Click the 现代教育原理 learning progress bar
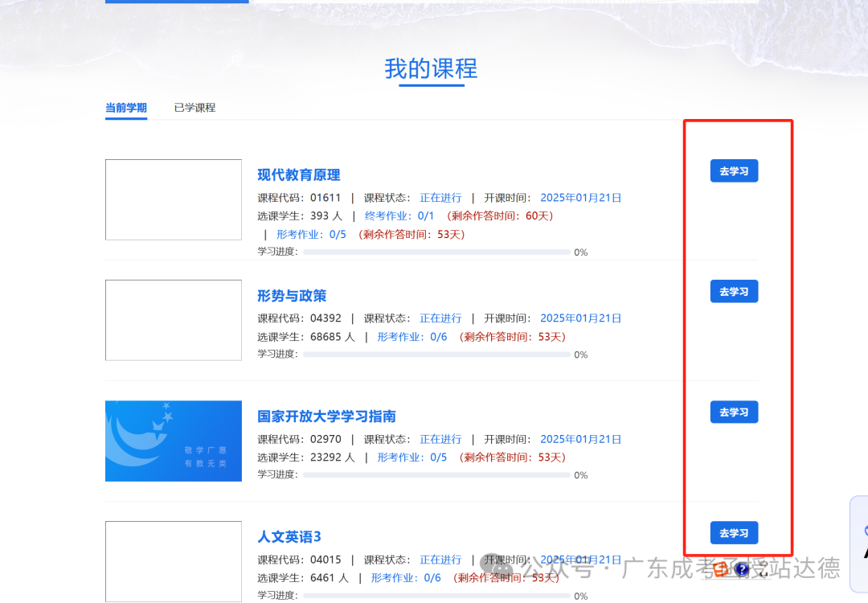This screenshot has width=868, height=603. pyautogui.click(x=436, y=252)
